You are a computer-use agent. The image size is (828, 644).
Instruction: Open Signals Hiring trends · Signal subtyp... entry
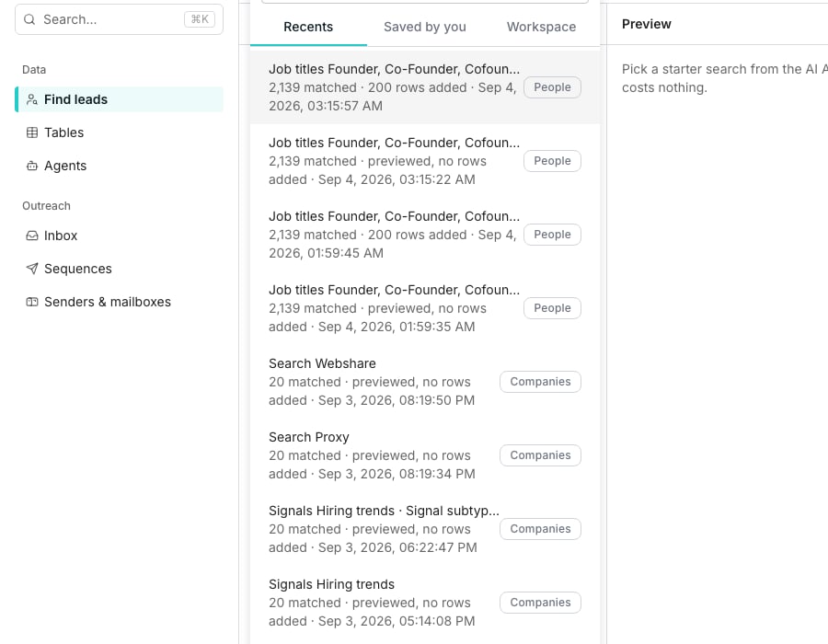pos(425,529)
